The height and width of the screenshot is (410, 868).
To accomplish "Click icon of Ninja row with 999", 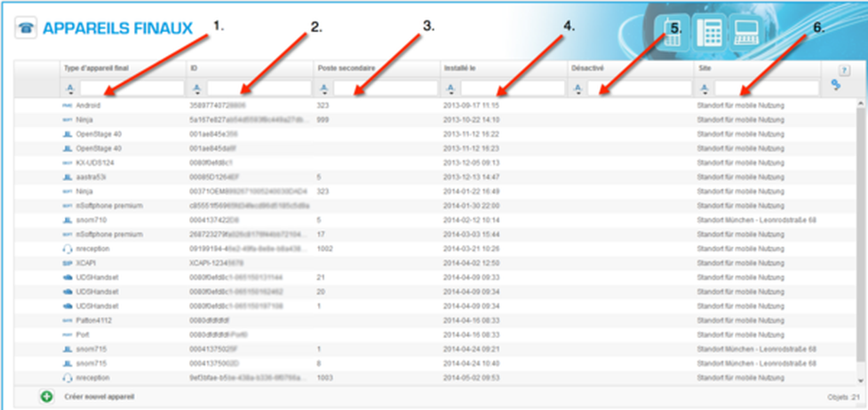I will coord(68,120).
